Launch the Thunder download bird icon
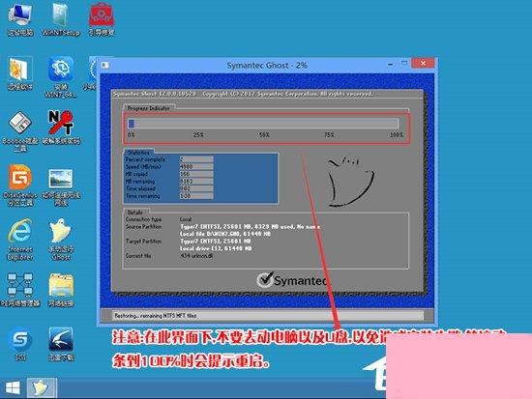532x399 pixels. pos(61,344)
